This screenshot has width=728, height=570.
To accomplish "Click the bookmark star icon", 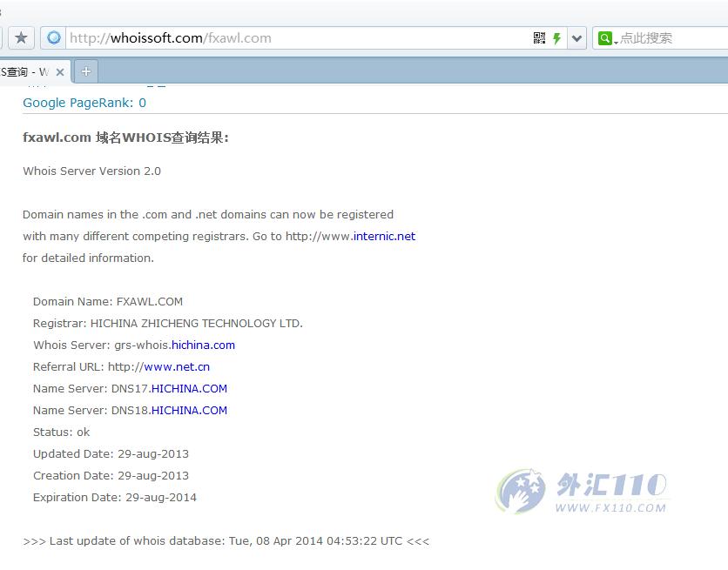I will tap(21, 37).
